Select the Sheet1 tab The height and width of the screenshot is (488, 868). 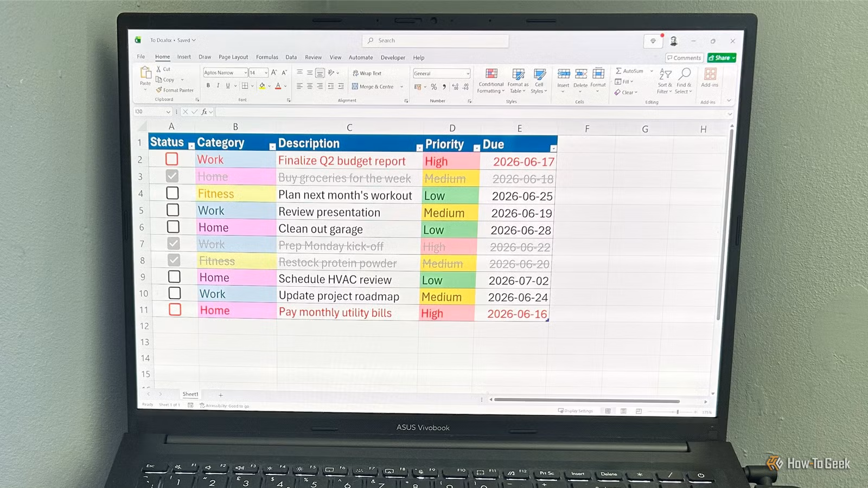190,394
